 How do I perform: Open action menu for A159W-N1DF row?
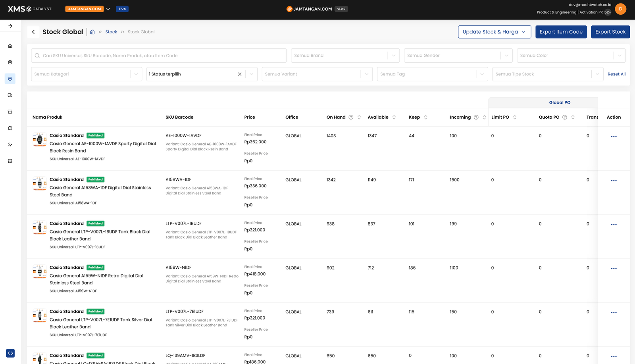[x=614, y=269]
